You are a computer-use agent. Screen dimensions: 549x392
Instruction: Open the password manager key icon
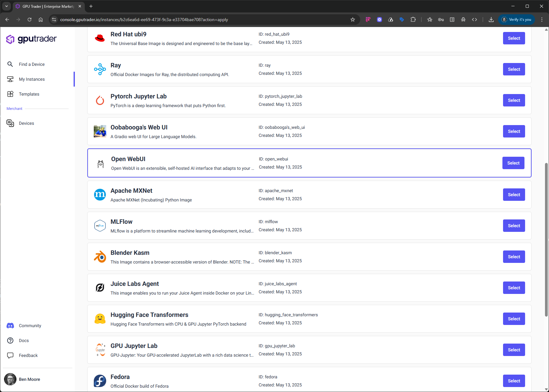pos(441,20)
